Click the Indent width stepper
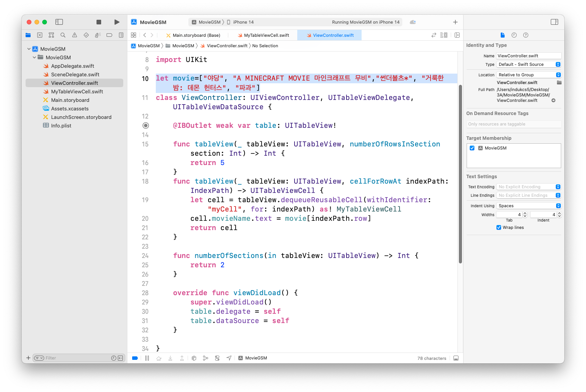This screenshot has width=586, height=392. (x=559, y=215)
